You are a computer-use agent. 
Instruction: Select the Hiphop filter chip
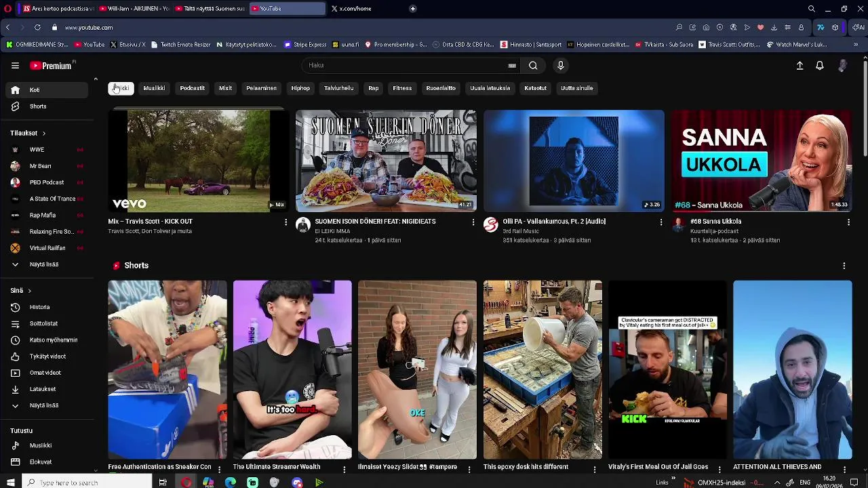click(x=300, y=88)
